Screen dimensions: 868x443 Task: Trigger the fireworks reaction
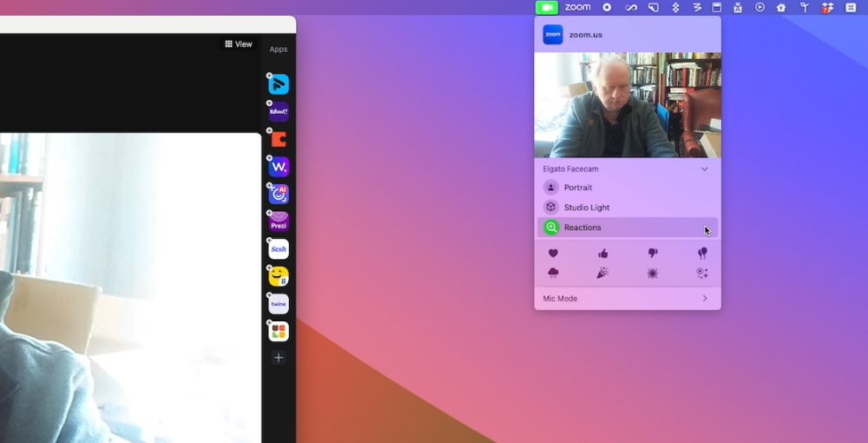pos(702,274)
